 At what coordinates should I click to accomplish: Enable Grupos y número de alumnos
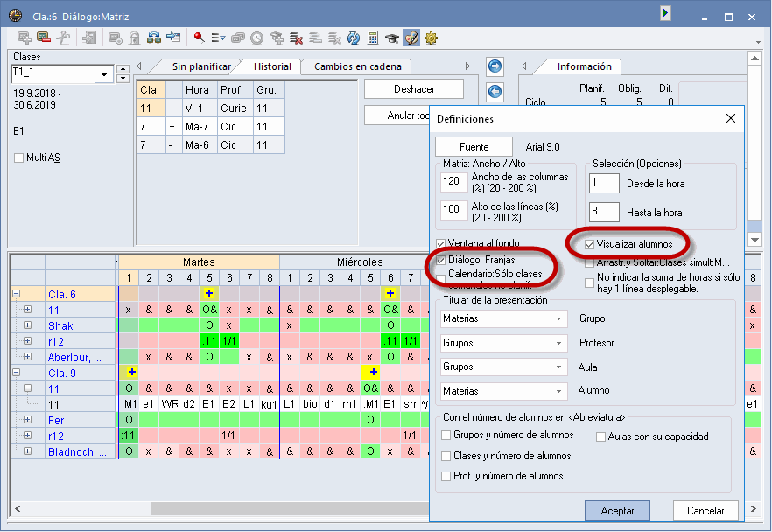click(446, 435)
